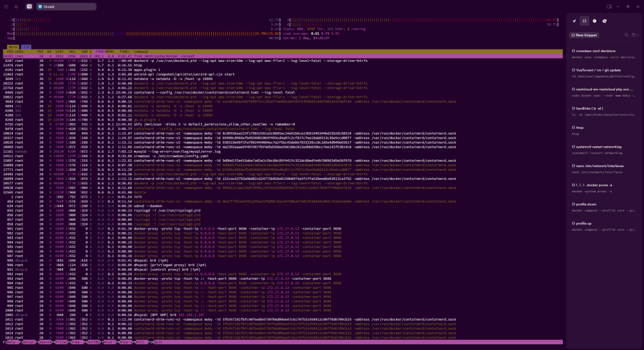Viewport: 644px width, 350px height.
Task: Select the systemctl restart networking snippet
Action: click(x=603, y=150)
